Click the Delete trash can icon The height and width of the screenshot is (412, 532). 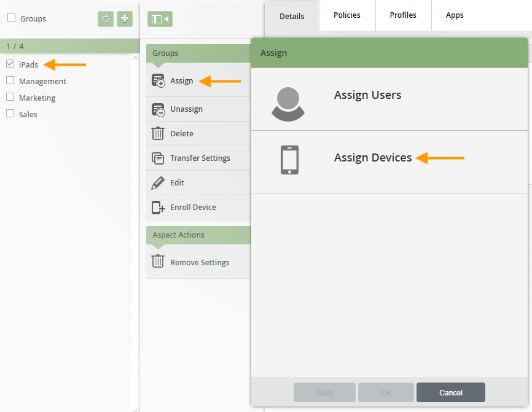[x=158, y=133]
